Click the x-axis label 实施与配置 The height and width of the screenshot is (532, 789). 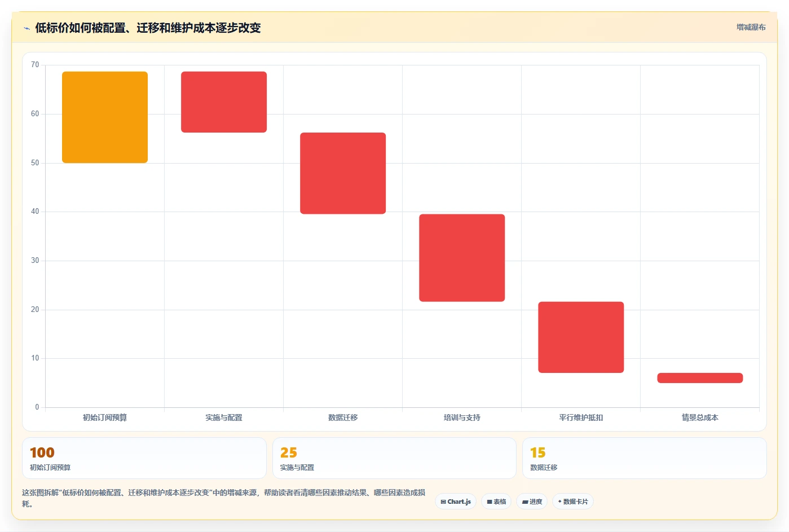click(224, 417)
